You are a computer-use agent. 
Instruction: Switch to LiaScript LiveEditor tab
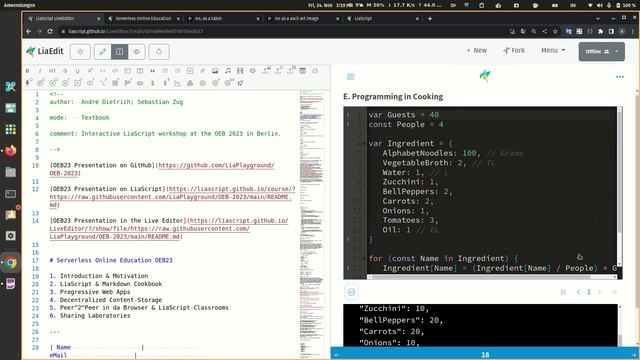click(x=62, y=19)
